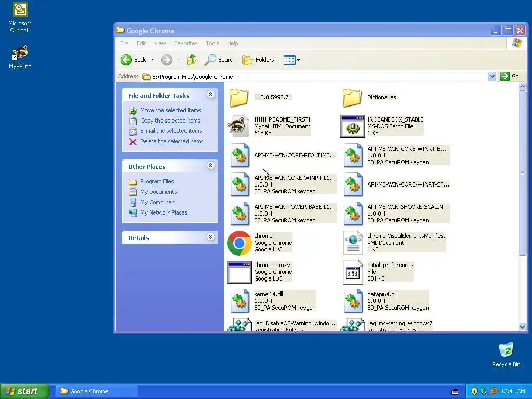Select the chrome.VisualElementsManifest XML icon
Image resolution: width=532 pixels, height=399 pixels.
click(x=353, y=243)
